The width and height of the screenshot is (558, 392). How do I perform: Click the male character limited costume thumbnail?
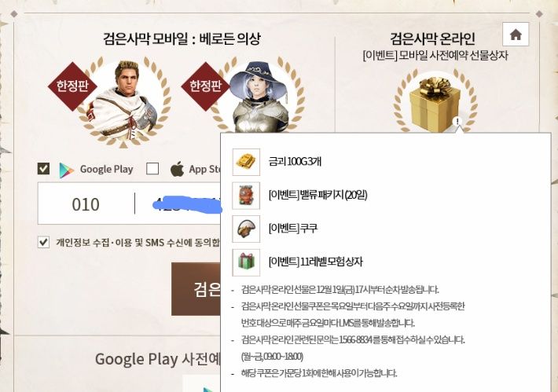[x=124, y=102]
